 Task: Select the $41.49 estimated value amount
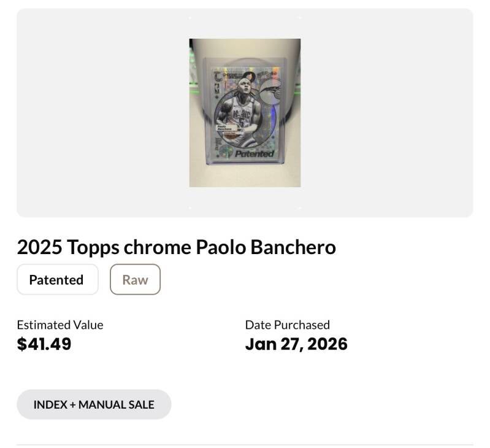[44, 344]
